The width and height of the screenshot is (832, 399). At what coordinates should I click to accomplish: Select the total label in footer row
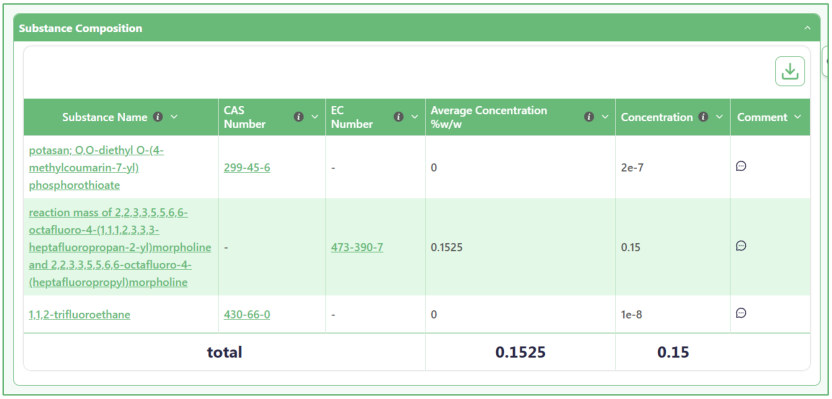tap(224, 352)
